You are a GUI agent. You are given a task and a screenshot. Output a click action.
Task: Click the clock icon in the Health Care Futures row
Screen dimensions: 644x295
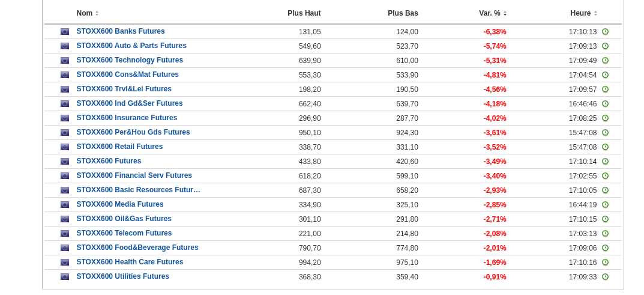[605, 263]
